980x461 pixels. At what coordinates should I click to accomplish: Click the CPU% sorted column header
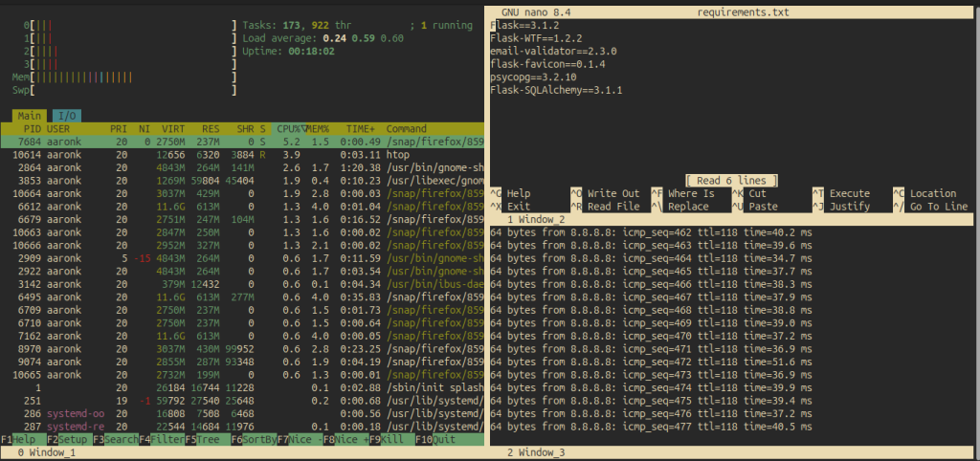pos(292,129)
